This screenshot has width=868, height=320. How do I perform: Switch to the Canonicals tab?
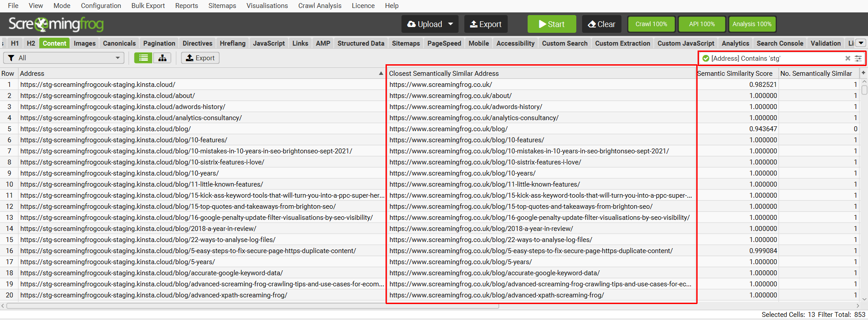tap(119, 43)
